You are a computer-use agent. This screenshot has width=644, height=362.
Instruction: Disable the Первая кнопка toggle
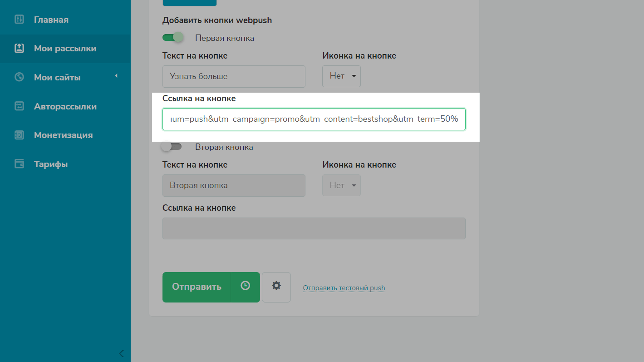(x=173, y=37)
